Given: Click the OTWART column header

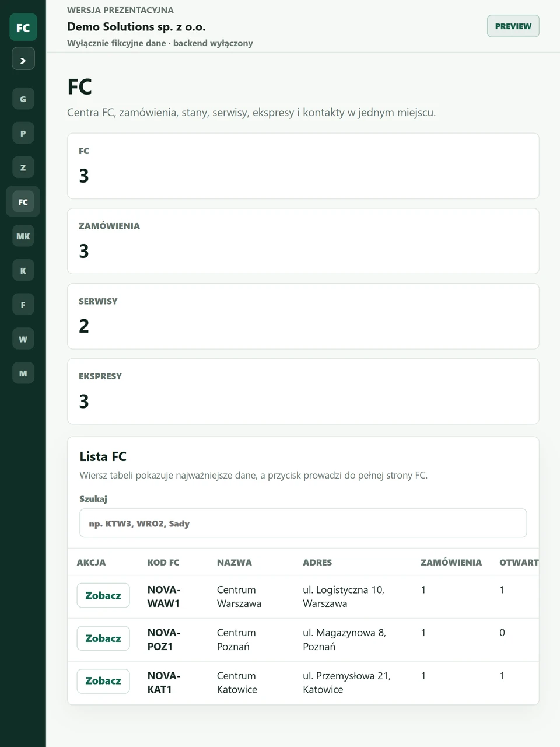Looking at the screenshot, I should (x=519, y=563).
